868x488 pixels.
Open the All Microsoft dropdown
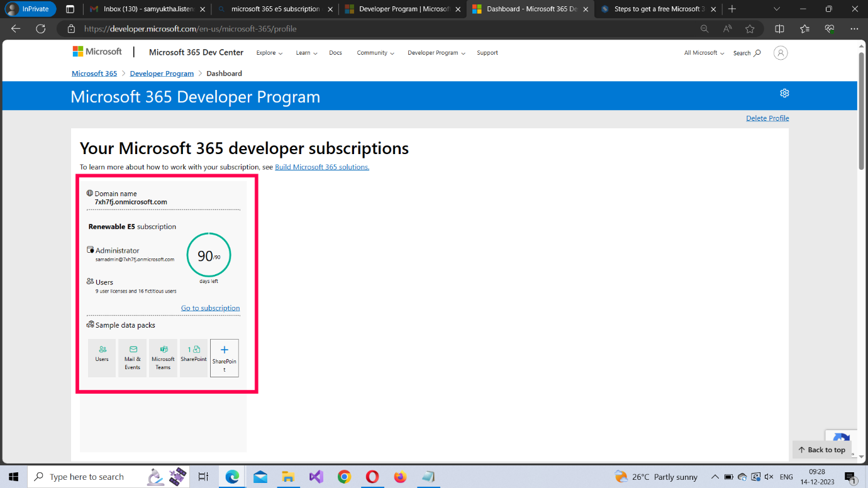click(704, 53)
